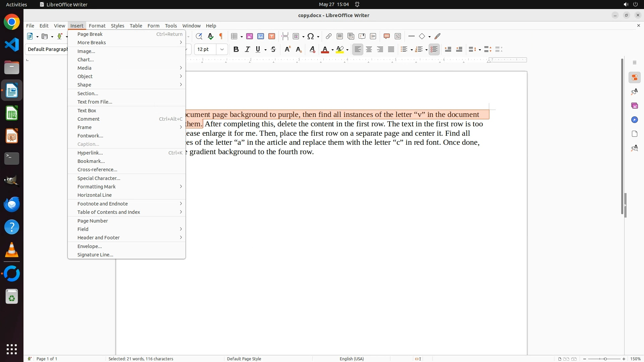The image size is (644, 362).
Task: Open Thunderbird from the Ubuntu dock
Action: (x=12, y=204)
